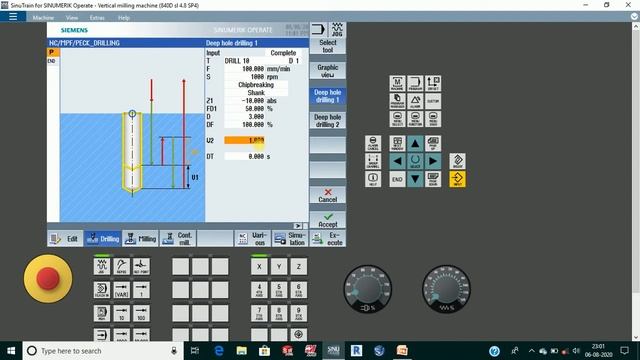Click the REF POINT key on the control panel
Screen dimensions: 640x360
click(141, 266)
